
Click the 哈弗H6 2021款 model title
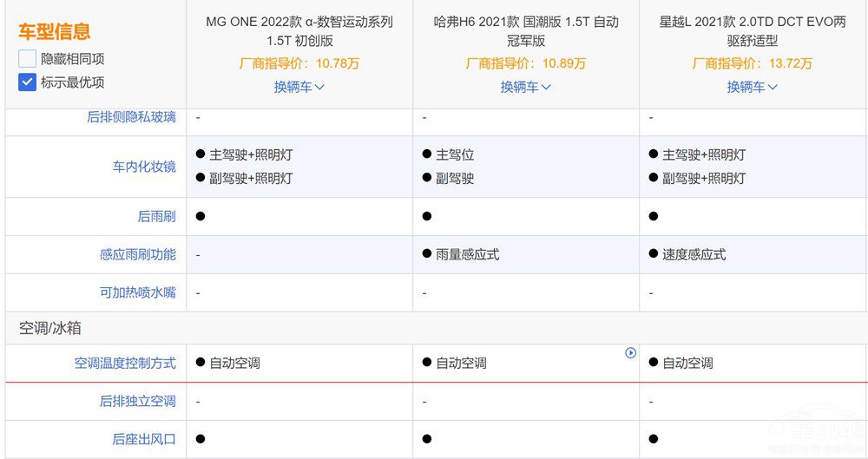(526, 30)
